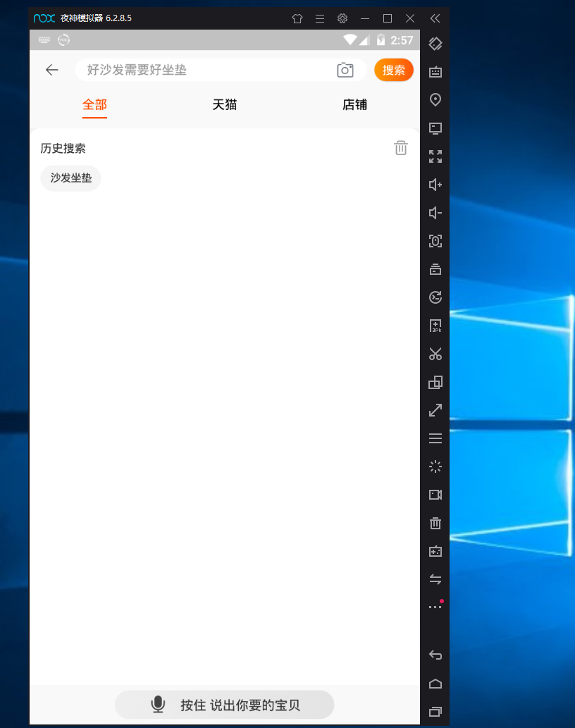The image size is (575, 728).
Task: Click the Wi-Fi signal icon in status bar
Action: pyautogui.click(x=350, y=40)
